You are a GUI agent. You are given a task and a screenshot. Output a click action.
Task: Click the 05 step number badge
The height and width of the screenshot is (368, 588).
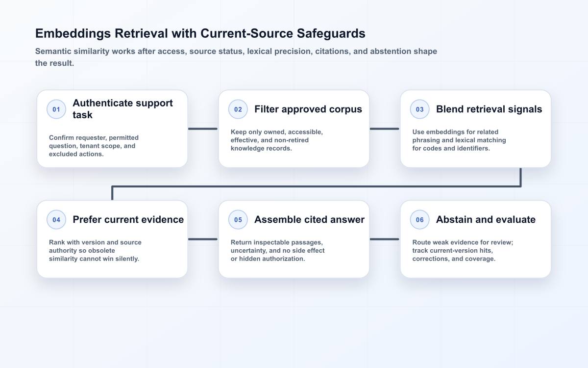238,220
